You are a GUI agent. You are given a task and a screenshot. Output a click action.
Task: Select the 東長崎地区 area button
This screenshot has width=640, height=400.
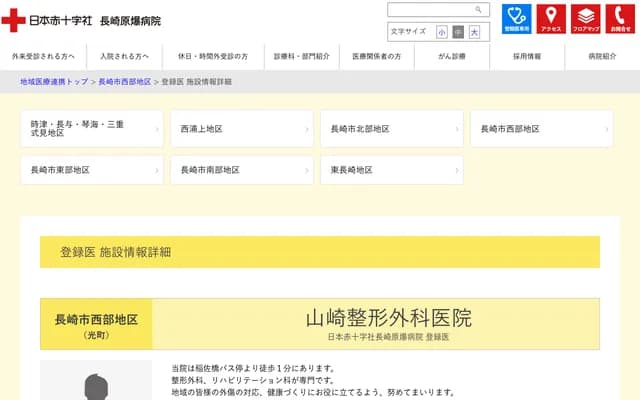click(x=392, y=170)
